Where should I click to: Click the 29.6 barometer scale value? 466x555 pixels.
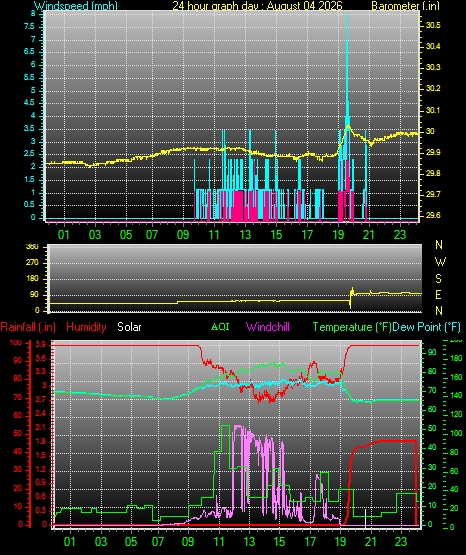[433, 216]
